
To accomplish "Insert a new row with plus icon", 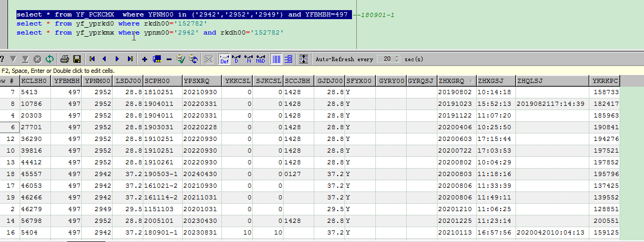I will [x=145, y=59].
